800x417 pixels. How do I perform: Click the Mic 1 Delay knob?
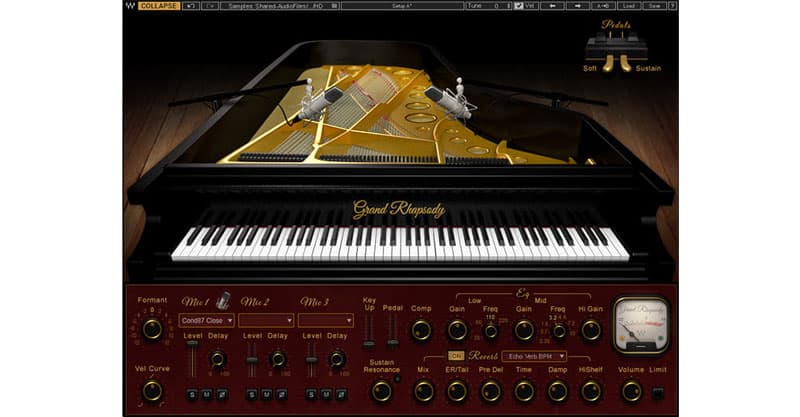(x=218, y=359)
